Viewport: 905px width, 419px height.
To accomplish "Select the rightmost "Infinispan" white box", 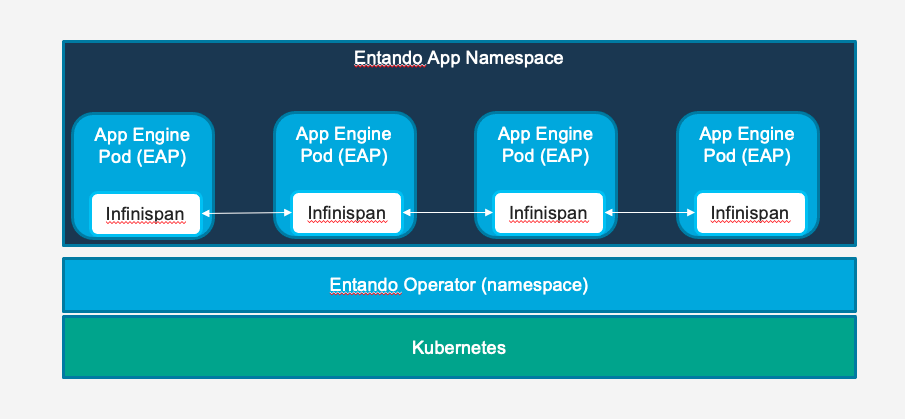I will pyautogui.click(x=750, y=213).
